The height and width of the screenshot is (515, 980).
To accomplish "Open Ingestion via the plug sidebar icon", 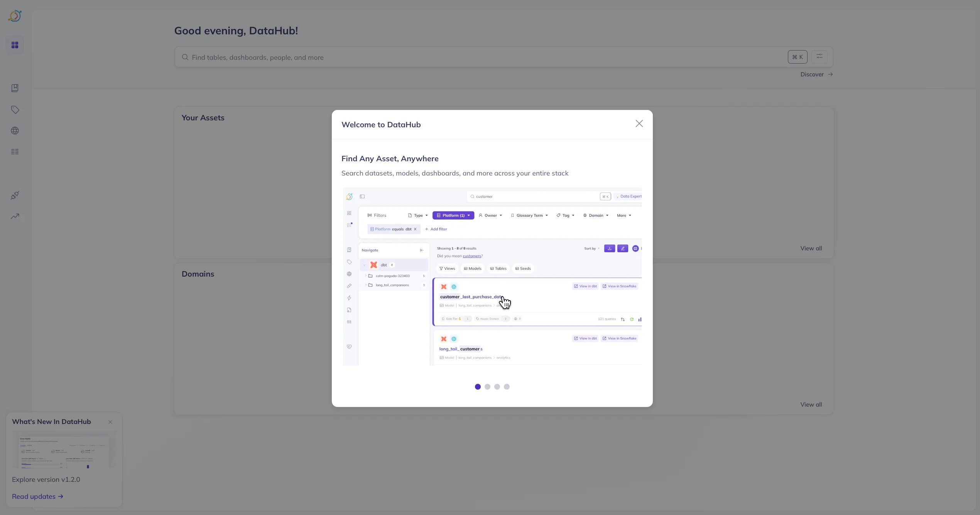I will tap(15, 195).
